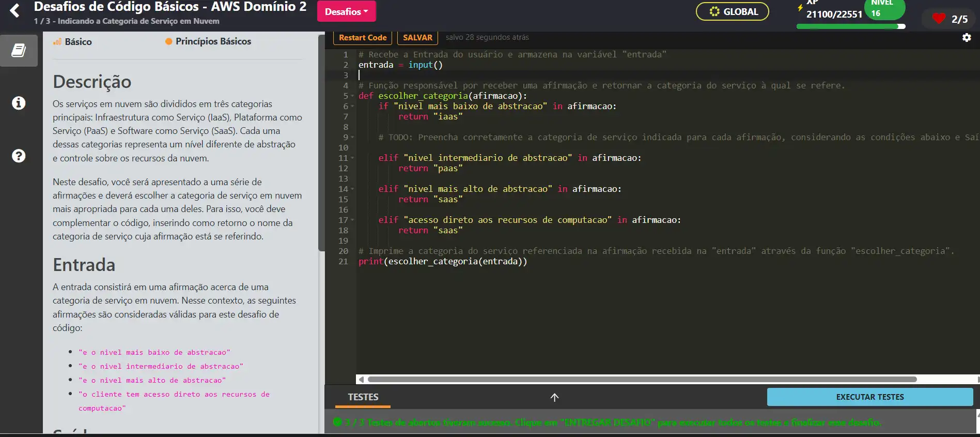This screenshot has height=437, width=980.
Task: Click the GLOBAL ranking button
Action: tap(732, 11)
